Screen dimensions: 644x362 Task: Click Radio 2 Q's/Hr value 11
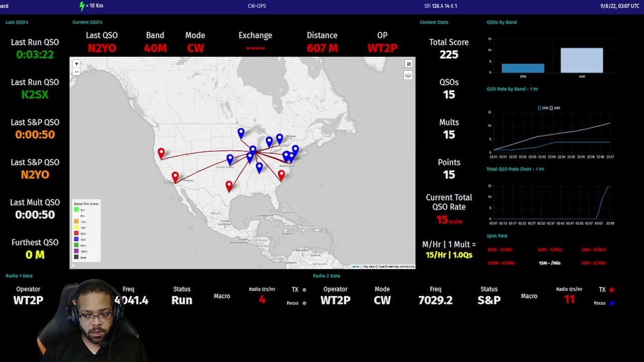pos(569,300)
